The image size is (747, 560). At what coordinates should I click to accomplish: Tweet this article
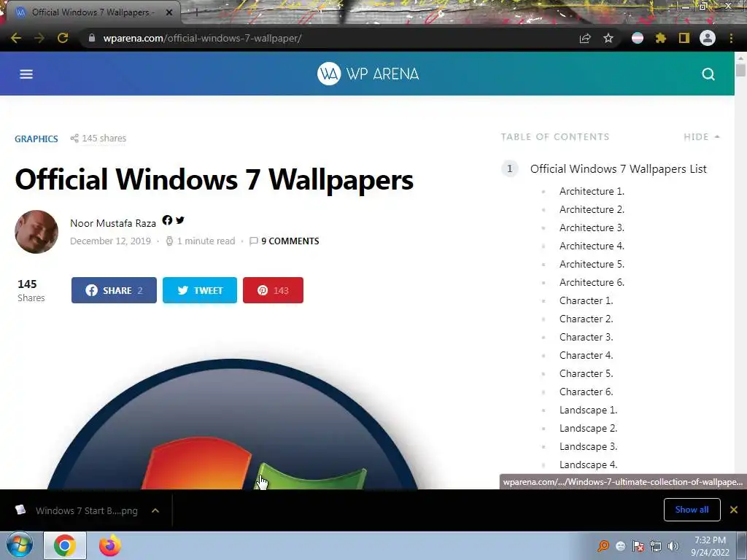coord(200,290)
